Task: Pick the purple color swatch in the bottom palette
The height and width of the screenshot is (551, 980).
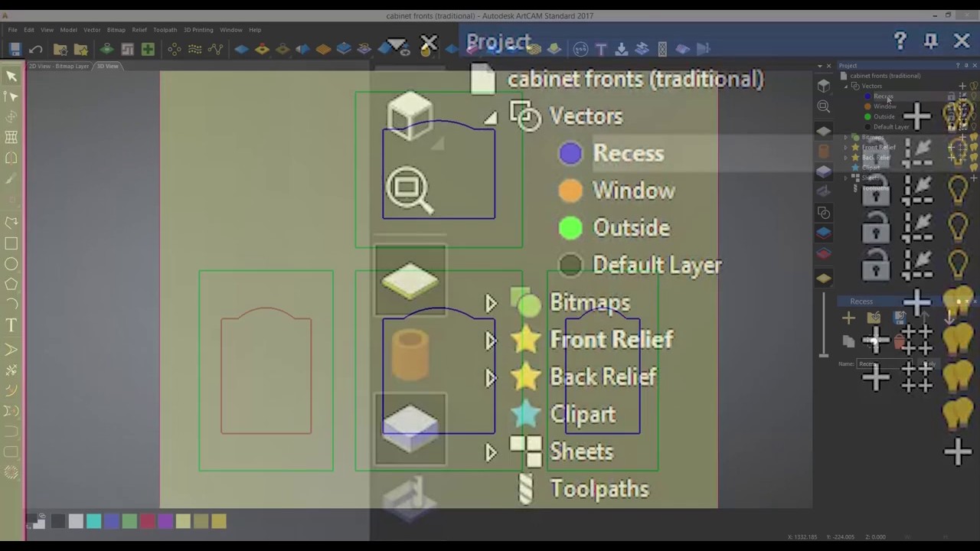Action: (165, 521)
